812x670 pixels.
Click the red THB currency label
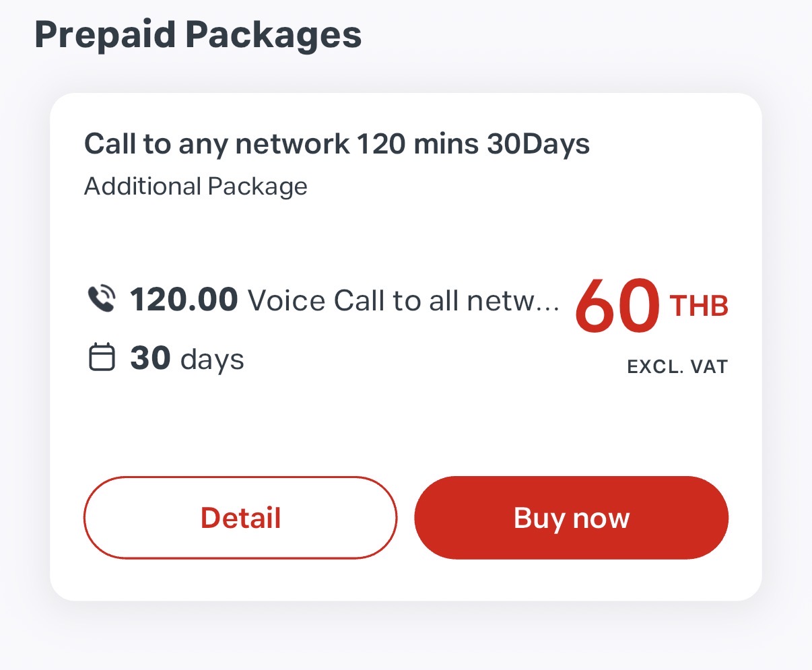(x=699, y=306)
